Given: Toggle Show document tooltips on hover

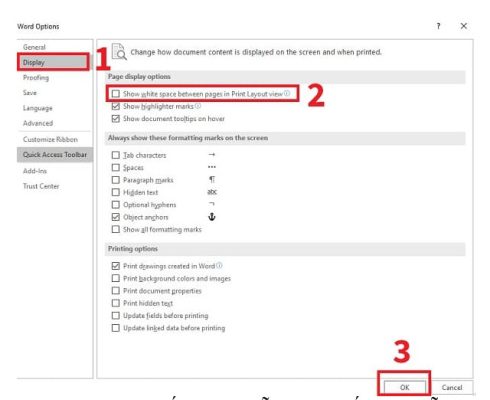Looking at the screenshot, I should click(116, 119).
